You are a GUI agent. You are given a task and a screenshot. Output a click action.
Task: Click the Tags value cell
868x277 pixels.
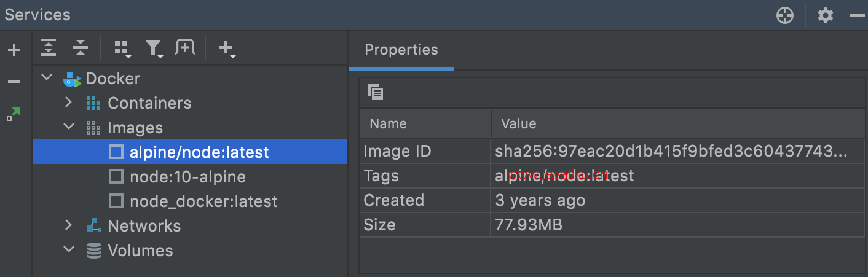click(678, 176)
